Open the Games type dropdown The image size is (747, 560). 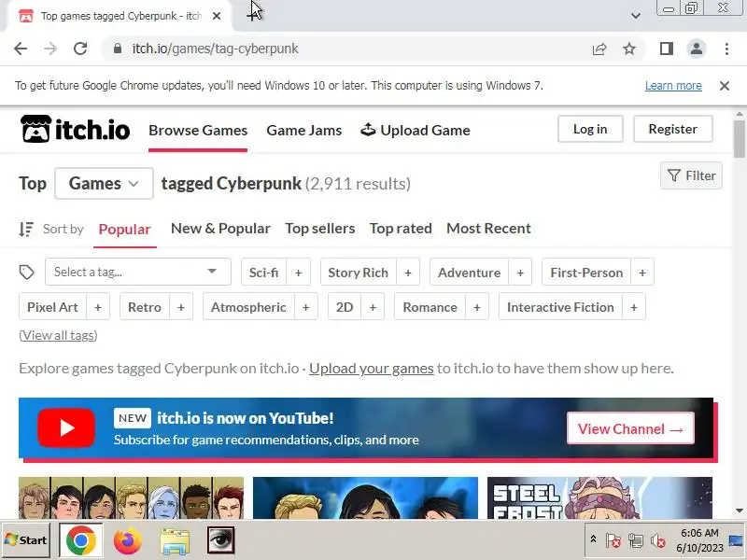click(104, 183)
